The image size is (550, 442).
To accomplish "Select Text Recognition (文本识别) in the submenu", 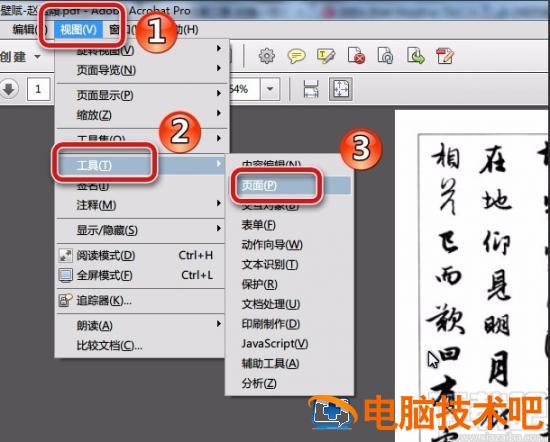I will [x=289, y=264].
